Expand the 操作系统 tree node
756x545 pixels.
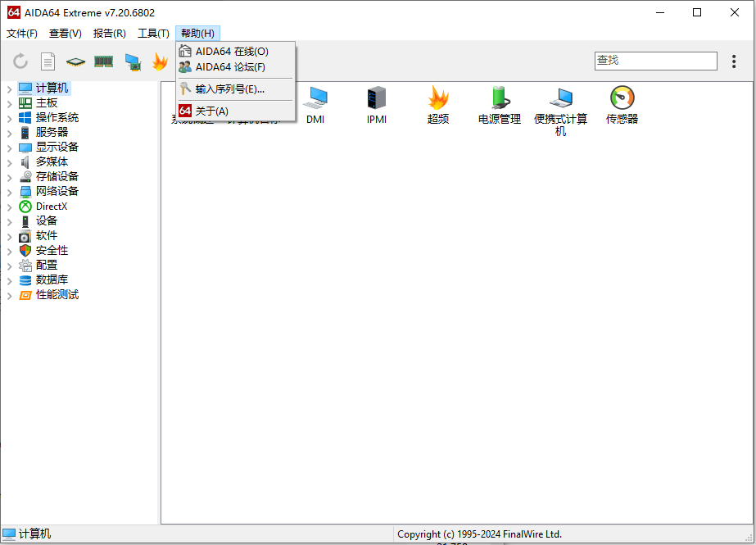point(9,118)
